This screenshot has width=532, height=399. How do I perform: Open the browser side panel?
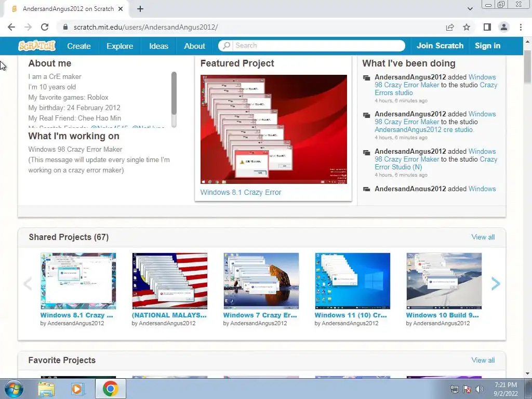click(487, 27)
